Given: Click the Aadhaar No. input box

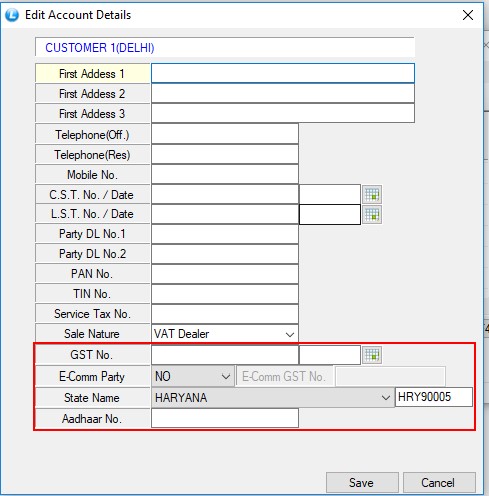Looking at the screenshot, I should click(x=225, y=418).
